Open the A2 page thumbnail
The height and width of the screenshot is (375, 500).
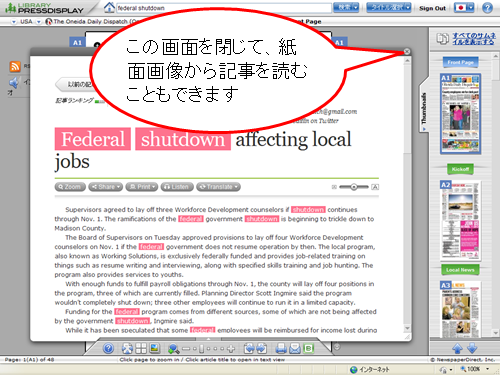(x=460, y=221)
